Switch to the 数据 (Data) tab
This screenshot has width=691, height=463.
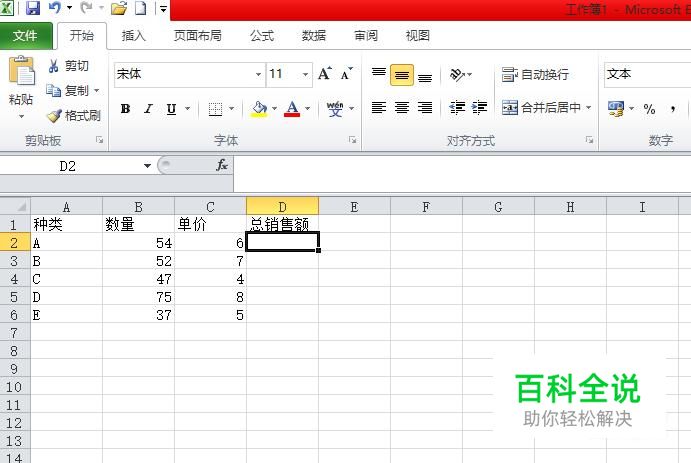tap(314, 35)
